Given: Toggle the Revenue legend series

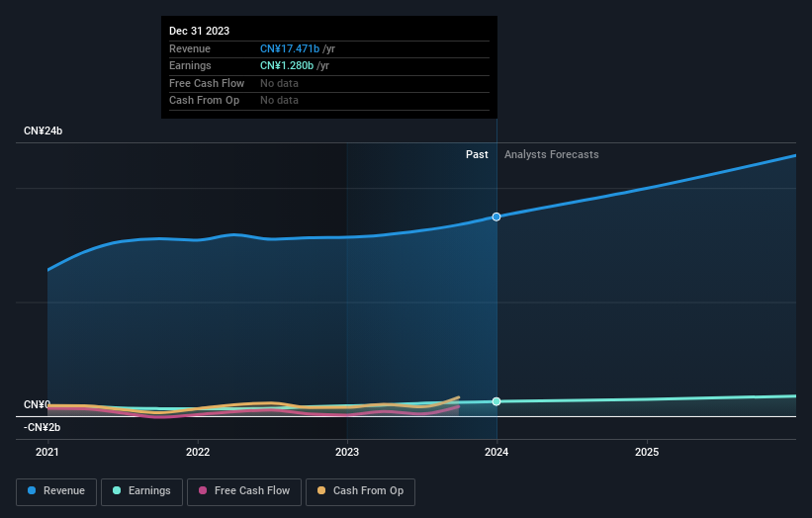Looking at the screenshot, I should click(x=56, y=491).
